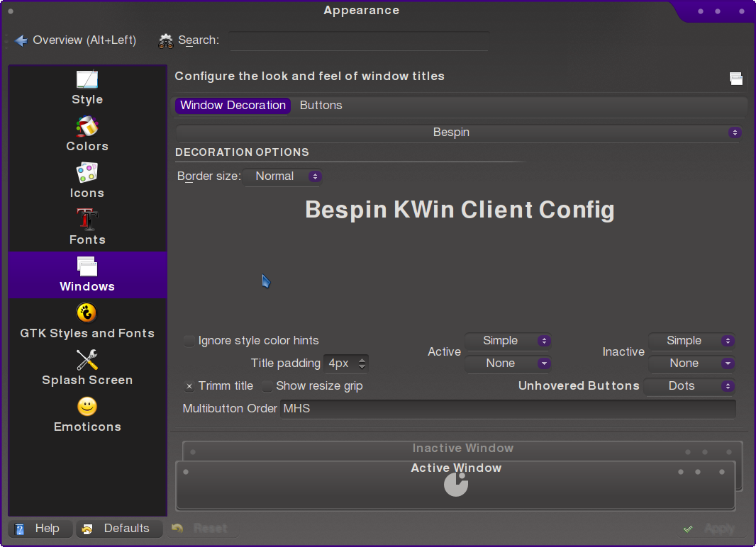
Task: Select the Windows module icon
Action: 87,266
